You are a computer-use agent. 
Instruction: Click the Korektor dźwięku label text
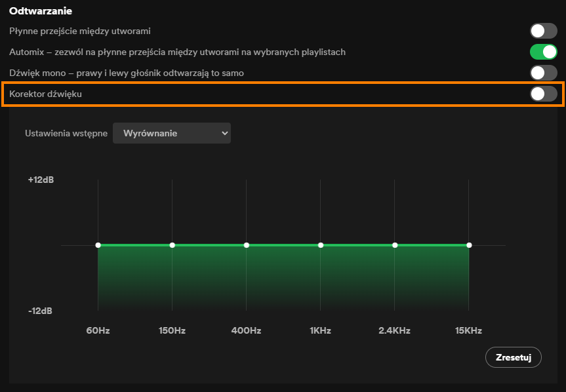click(x=45, y=94)
